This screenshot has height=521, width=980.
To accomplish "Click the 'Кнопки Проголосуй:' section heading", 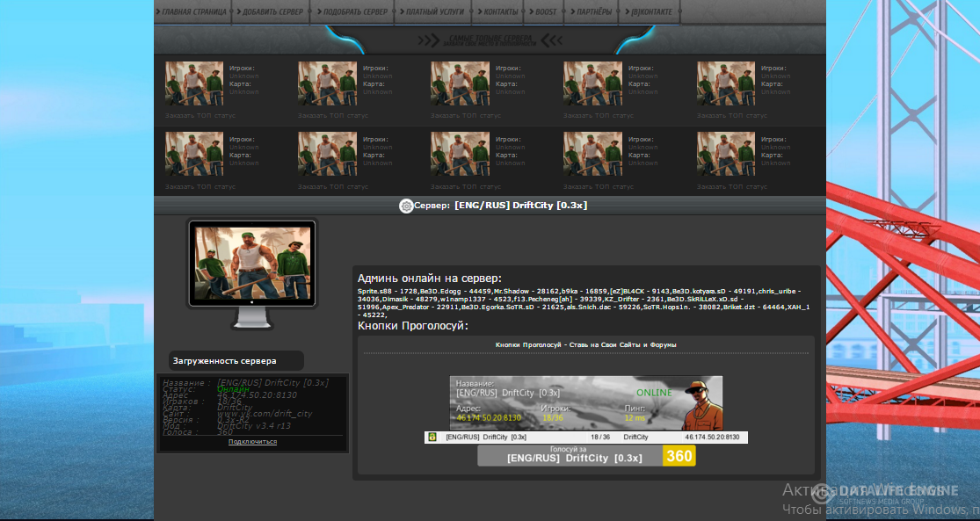I will click(x=412, y=326).
